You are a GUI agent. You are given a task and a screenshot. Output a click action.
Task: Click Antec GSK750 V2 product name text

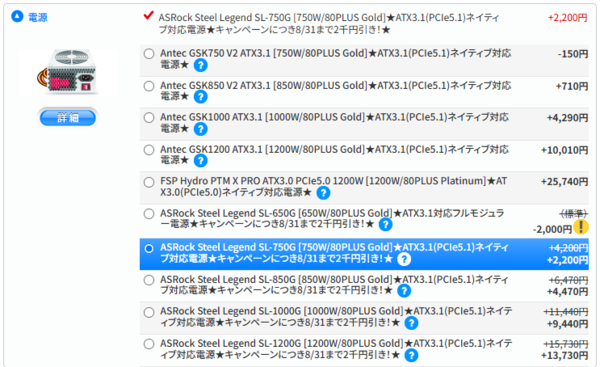(335, 59)
